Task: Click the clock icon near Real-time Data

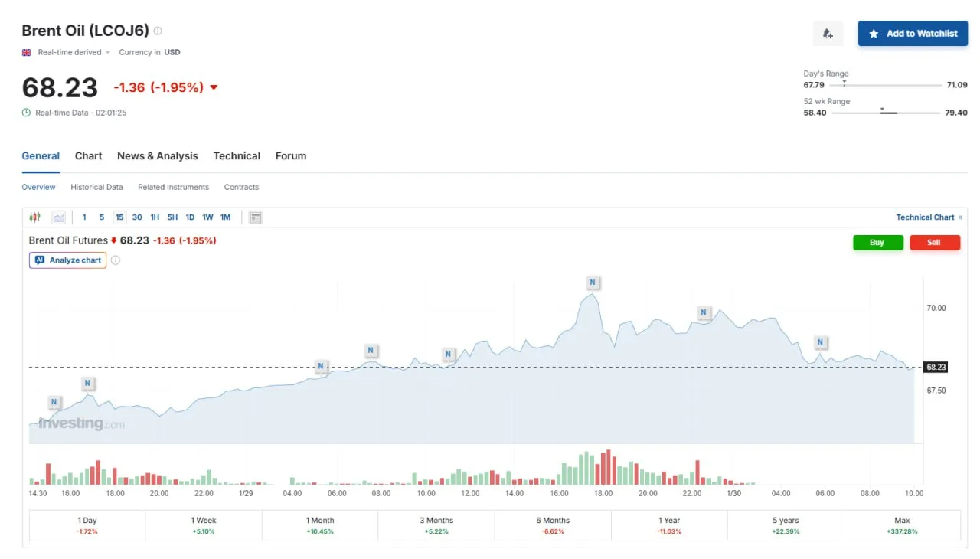Action: pyautogui.click(x=26, y=113)
